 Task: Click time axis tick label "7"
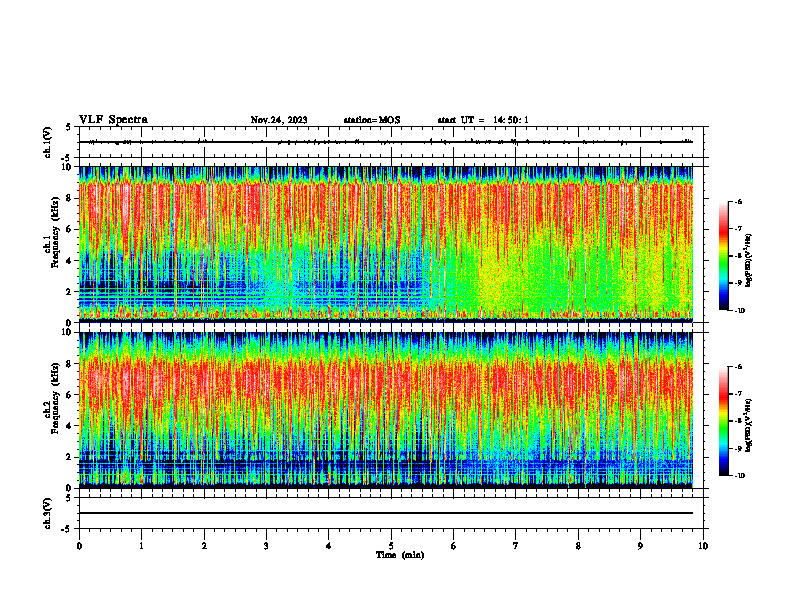click(x=516, y=546)
